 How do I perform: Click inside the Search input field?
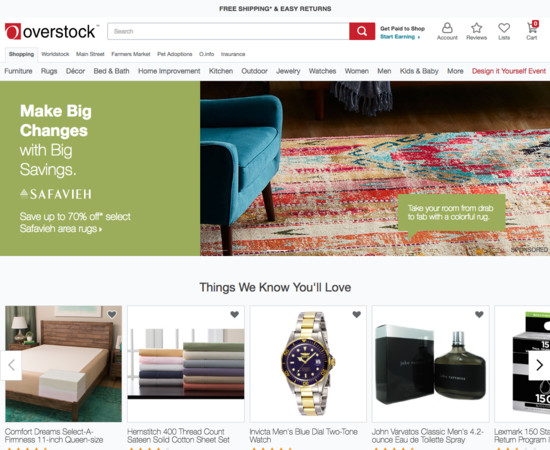pos(228,31)
